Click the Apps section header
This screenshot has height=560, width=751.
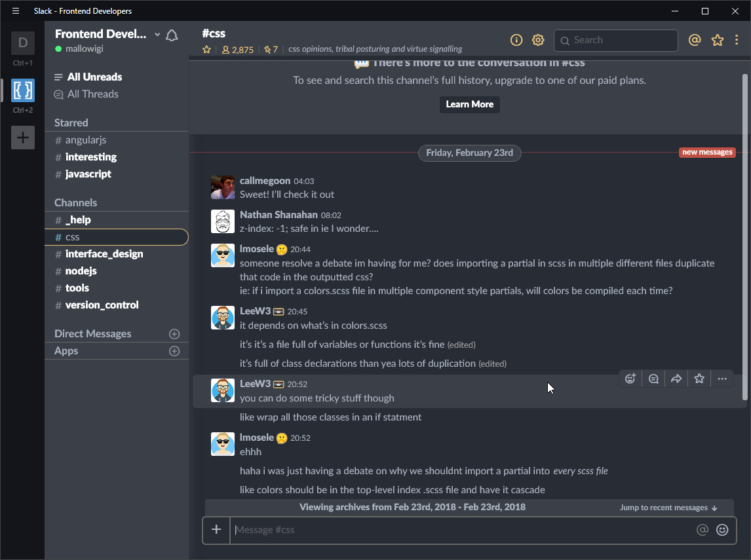click(66, 351)
